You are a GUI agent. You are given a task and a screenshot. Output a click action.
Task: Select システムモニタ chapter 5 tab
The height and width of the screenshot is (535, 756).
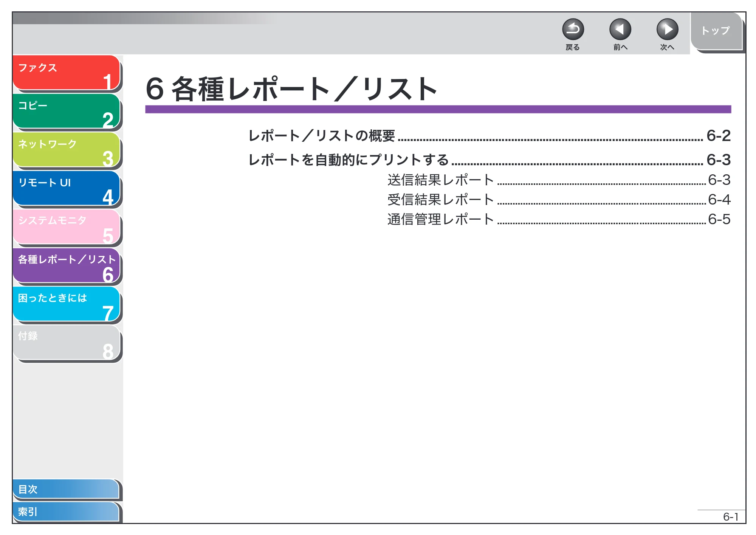[x=67, y=227]
